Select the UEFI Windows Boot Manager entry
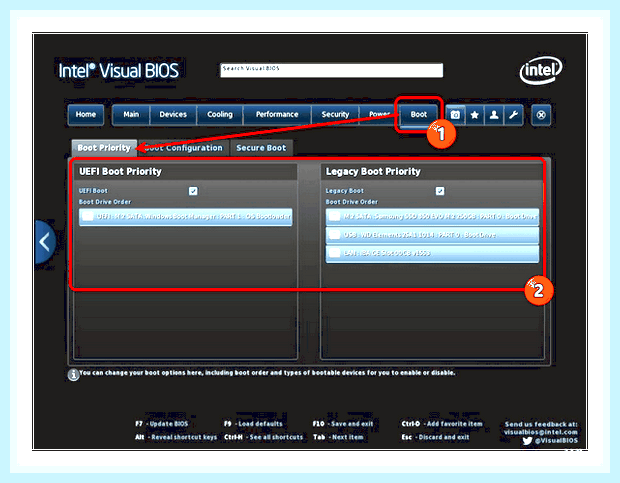This screenshot has height=483, width=620. pyautogui.click(x=185, y=217)
